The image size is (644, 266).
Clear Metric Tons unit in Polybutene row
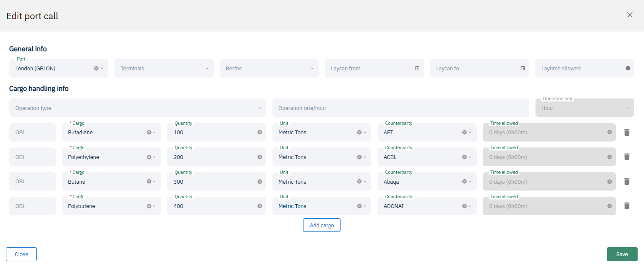[x=359, y=206]
